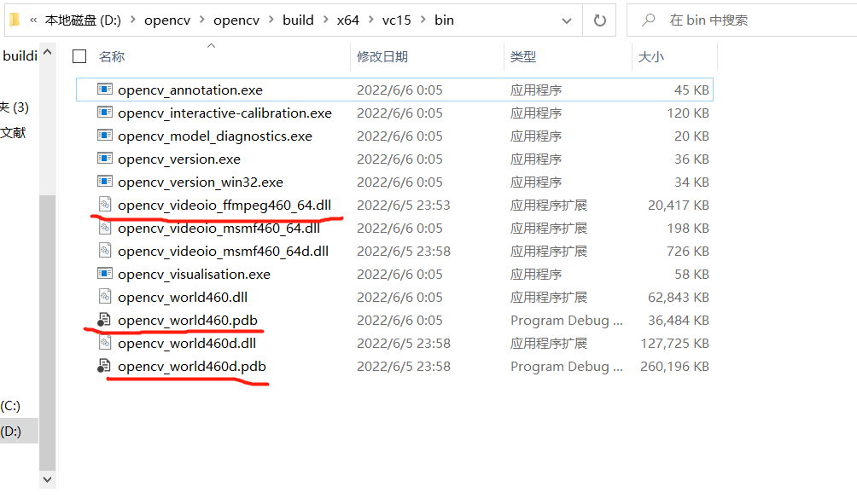Click the opencv_videoio_msmf460_64d.dll file icon

tap(105, 250)
